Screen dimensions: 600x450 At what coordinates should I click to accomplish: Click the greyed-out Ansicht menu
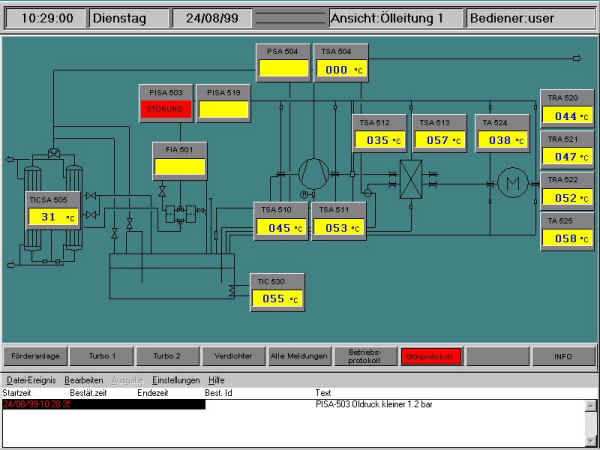point(127,380)
